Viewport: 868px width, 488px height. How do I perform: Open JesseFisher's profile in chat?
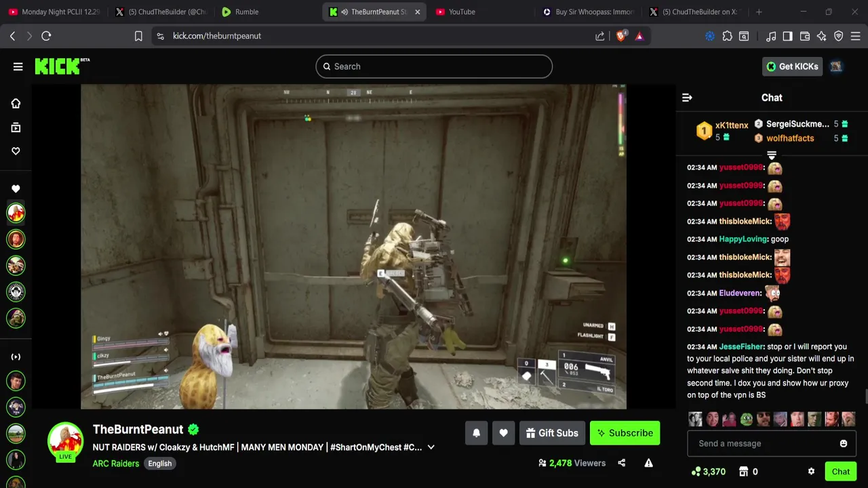pos(742,346)
